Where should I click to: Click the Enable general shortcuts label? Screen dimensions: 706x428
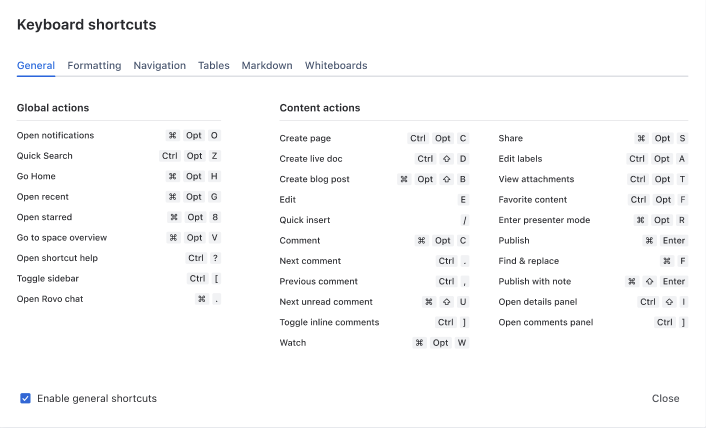[97, 398]
